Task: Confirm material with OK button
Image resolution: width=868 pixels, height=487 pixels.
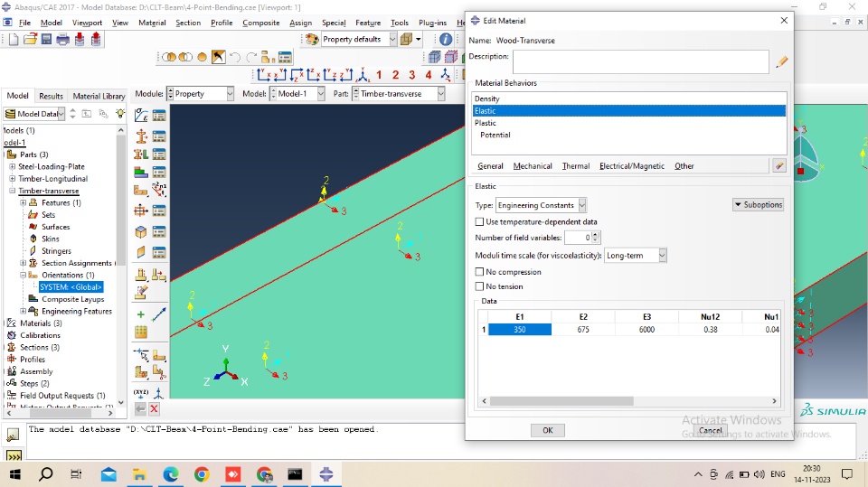Action: click(548, 430)
